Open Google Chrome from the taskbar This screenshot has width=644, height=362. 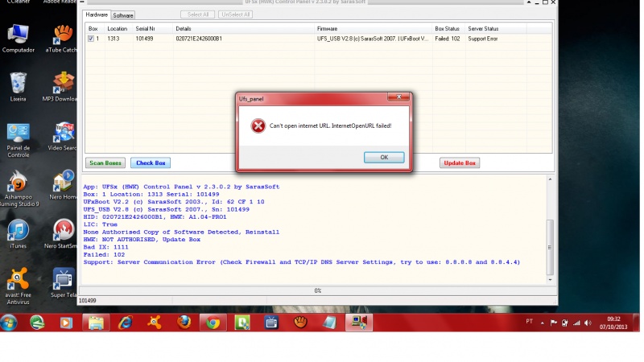coord(213,323)
